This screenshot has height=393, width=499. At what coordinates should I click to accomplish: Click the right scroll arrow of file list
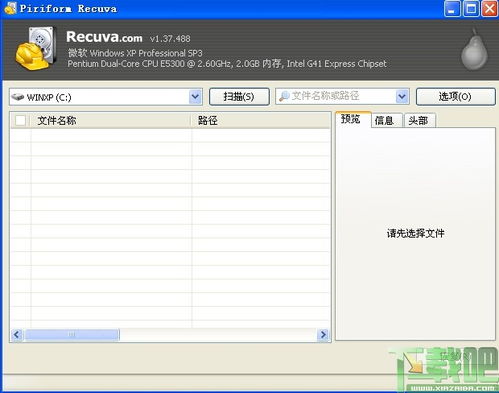[323, 335]
